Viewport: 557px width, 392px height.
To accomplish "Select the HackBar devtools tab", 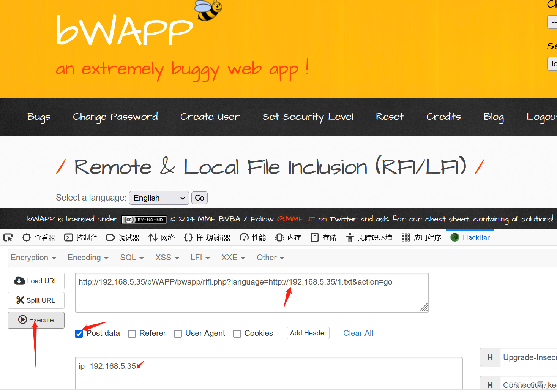I will (x=470, y=238).
